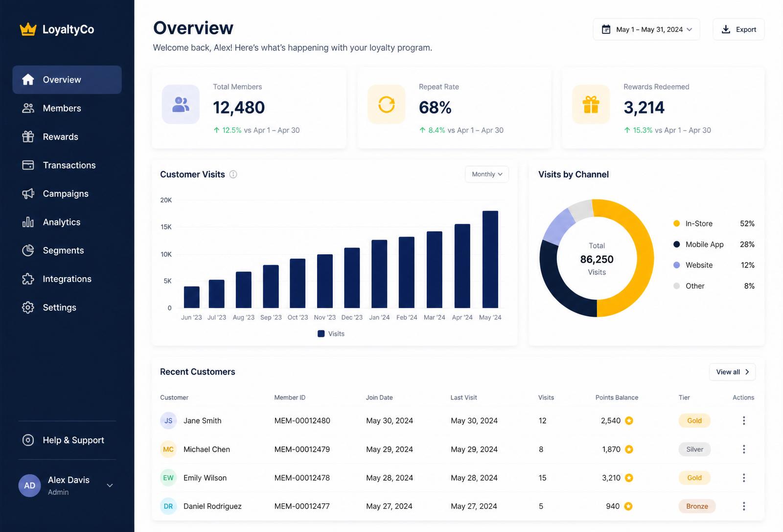Click the Analytics bar chart icon
Screen dimensions: 783x532
(x=28, y=222)
